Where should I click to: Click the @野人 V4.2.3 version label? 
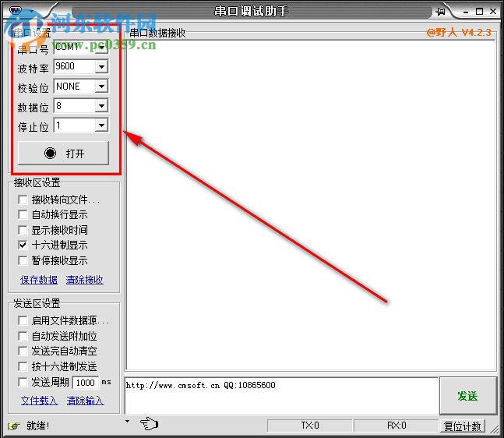tap(459, 33)
